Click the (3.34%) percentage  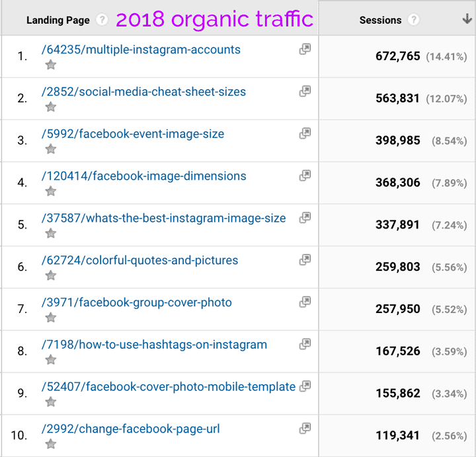coord(450,394)
